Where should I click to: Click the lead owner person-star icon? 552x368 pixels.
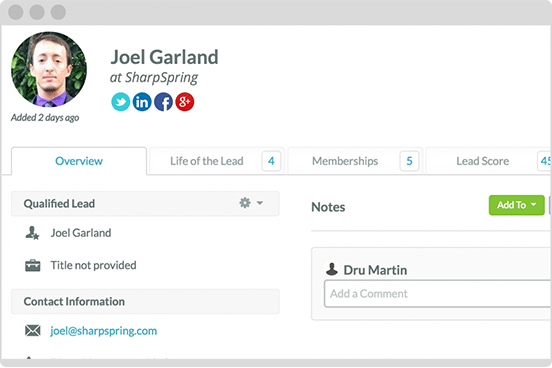tap(32, 233)
